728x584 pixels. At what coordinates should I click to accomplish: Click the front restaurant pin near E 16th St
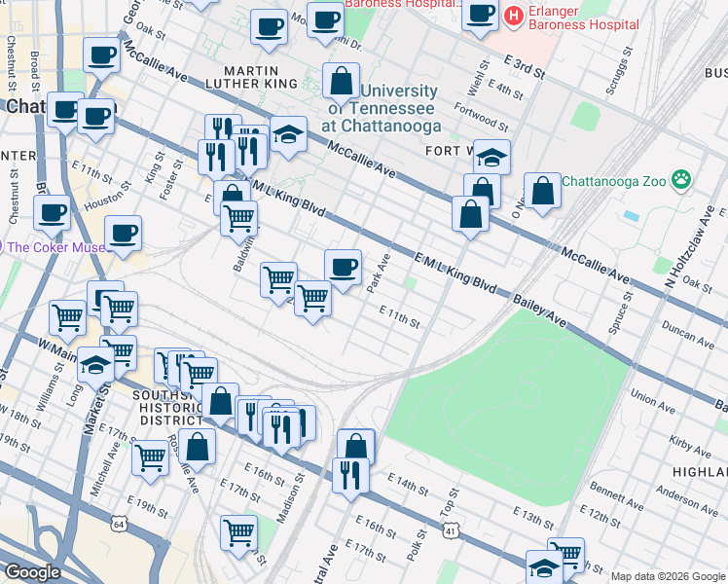coord(281,433)
